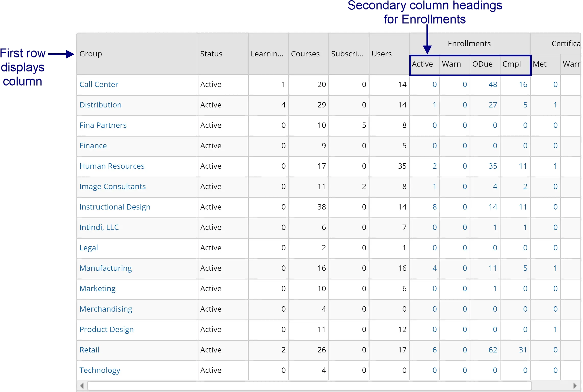Click the Enrollments ODue column header
This screenshot has height=392, width=583.
point(482,64)
